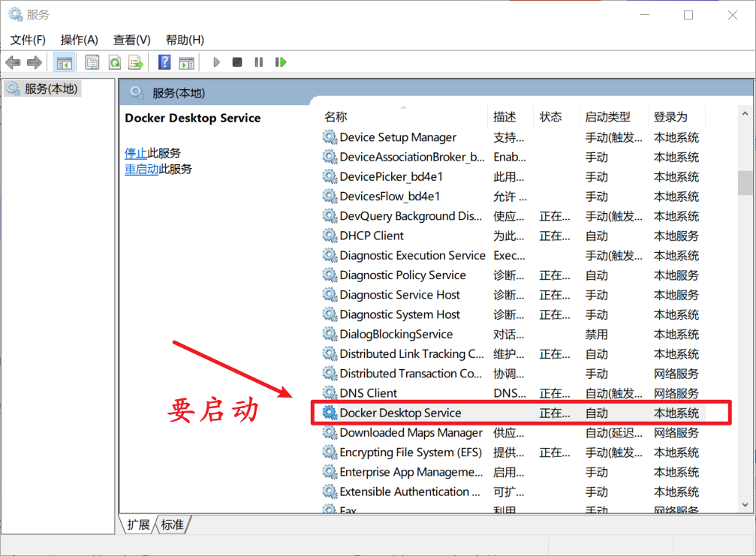This screenshot has height=556, width=756.
Task: Toggle the action pane toolbar icon
Action: click(x=186, y=62)
